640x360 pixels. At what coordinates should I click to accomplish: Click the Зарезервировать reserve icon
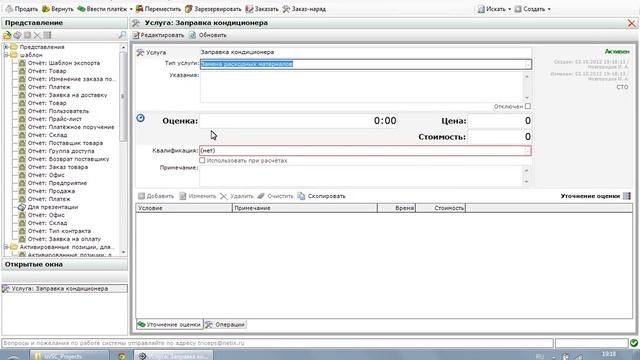click(189, 9)
